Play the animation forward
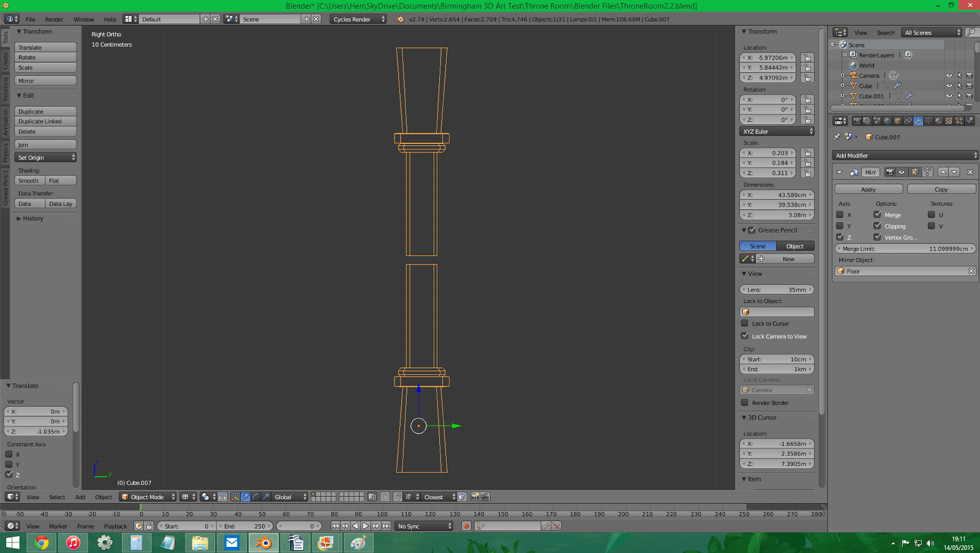Viewport: 980px width, 553px height. [366, 526]
